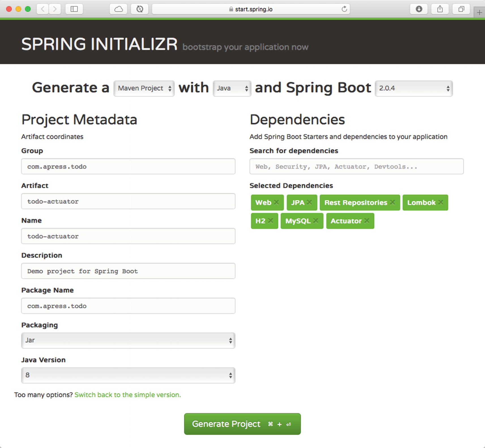
Task: Remove the Actuator dependency tag
Action: pos(367,221)
